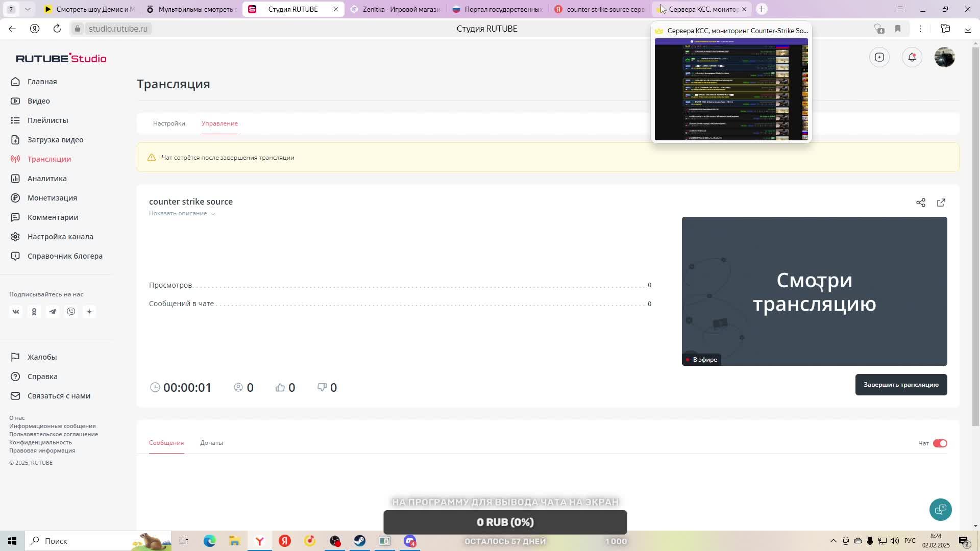Disable the Чат toggle switch
980x551 pixels.
tap(940, 443)
